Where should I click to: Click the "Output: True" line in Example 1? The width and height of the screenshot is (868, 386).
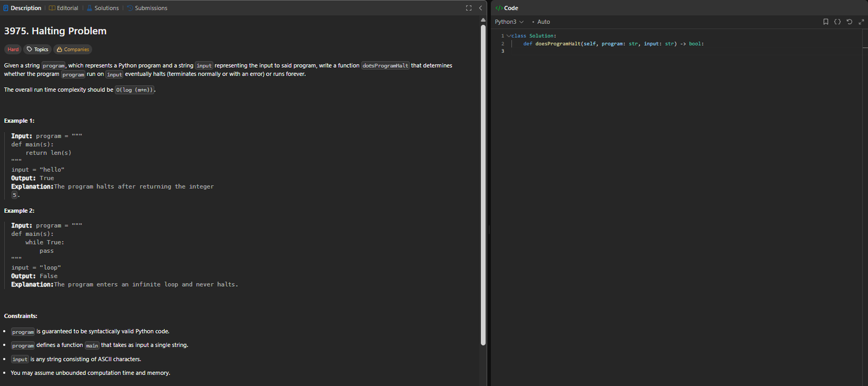tap(33, 178)
